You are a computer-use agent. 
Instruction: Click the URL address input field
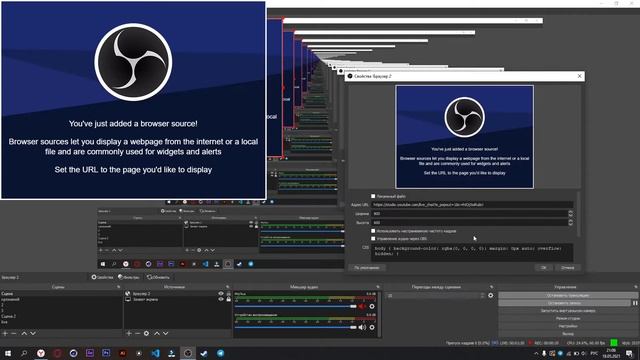point(472,204)
